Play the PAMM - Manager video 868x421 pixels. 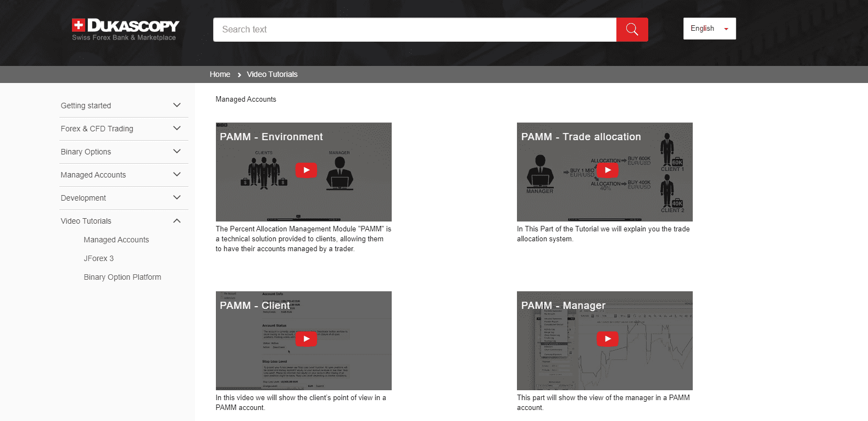pos(608,339)
